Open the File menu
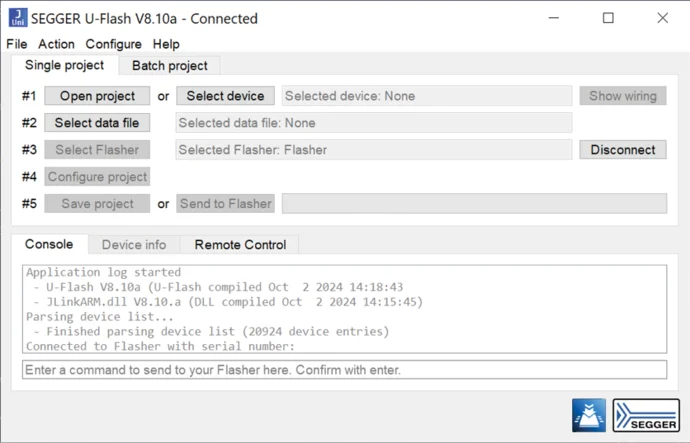Image resolution: width=690 pixels, height=443 pixels. click(17, 44)
